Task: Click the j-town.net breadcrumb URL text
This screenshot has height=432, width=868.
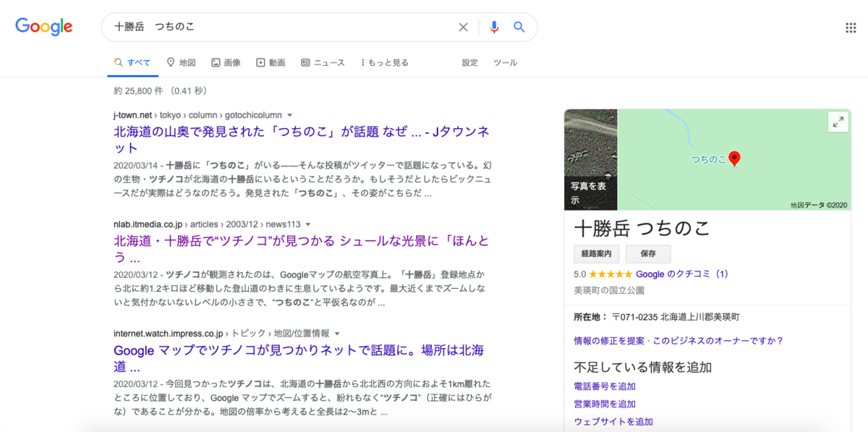Action: coord(197,115)
